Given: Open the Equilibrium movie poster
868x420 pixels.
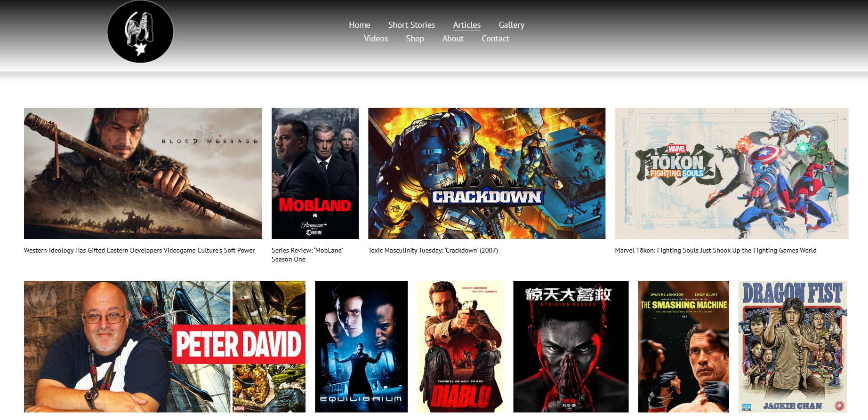Looking at the screenshot, I should point(361,347).
